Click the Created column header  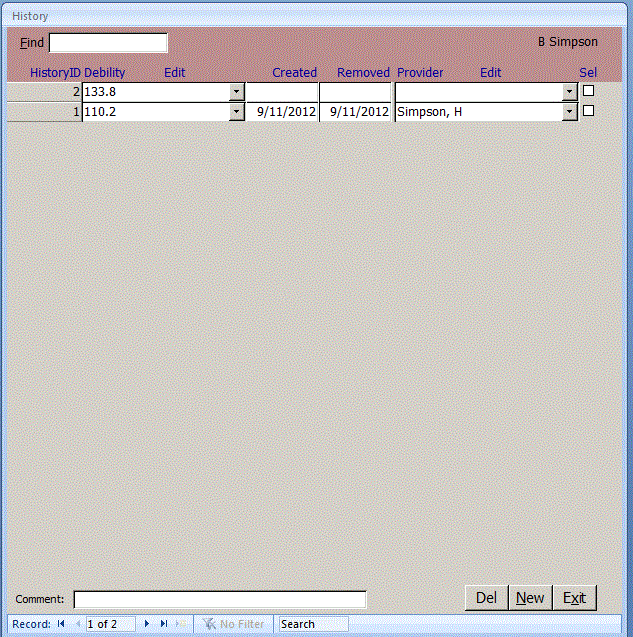coord(295,73)
